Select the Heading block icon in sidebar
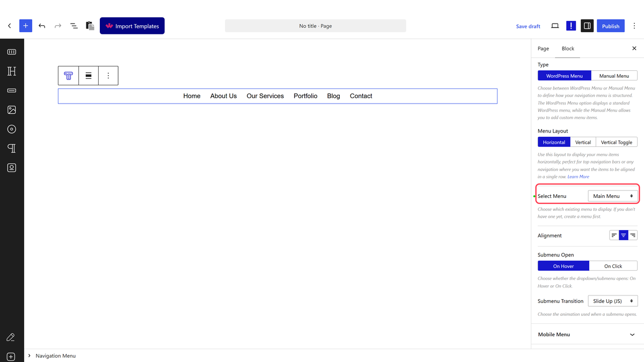The height and width of the screenshot is (362, 644). (x=12, y=71)
